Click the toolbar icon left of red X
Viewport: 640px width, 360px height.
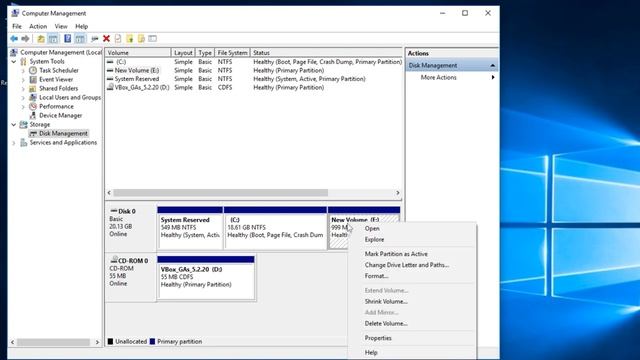[x=95, y=39]
